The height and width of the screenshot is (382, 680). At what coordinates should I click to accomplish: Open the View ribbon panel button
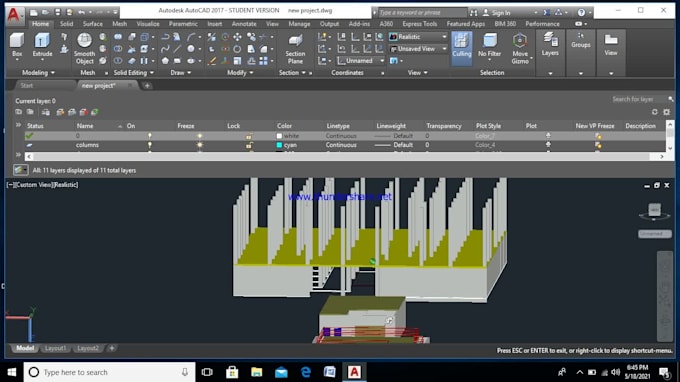click(x=611, y=45)
